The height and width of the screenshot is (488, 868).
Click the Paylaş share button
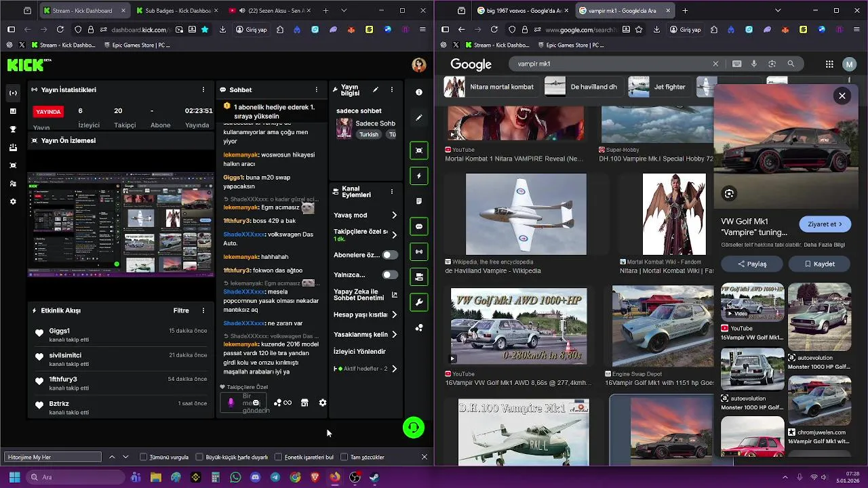point(751,264)
